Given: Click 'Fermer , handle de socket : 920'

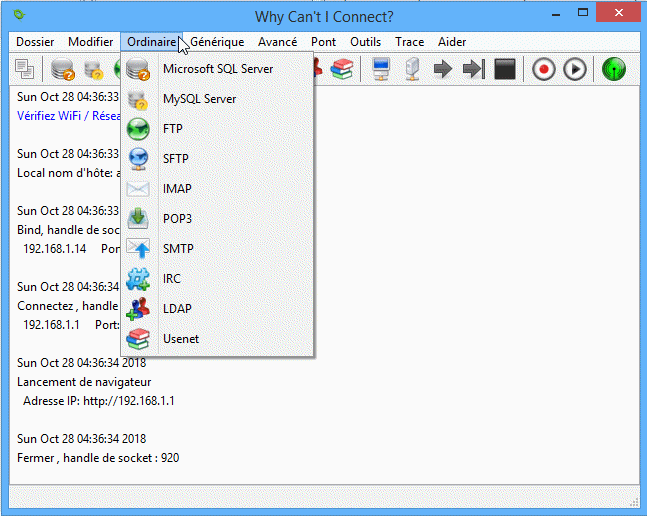Looking at the screenshot, I should tap(98, 458).
